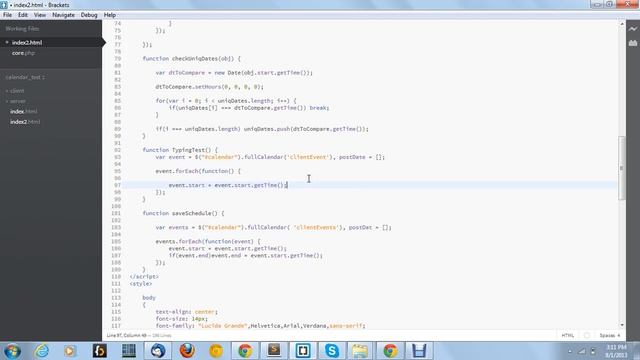Open Sublime Text from the taskbar
Screen dimensions: 640x360
pyautogui.click(x=274, y=351)
